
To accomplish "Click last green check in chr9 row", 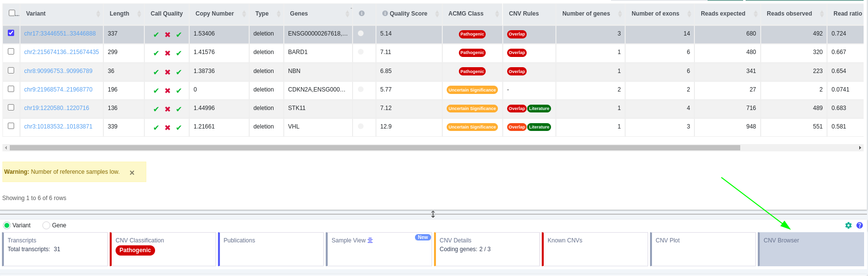I will click(178, 91).
